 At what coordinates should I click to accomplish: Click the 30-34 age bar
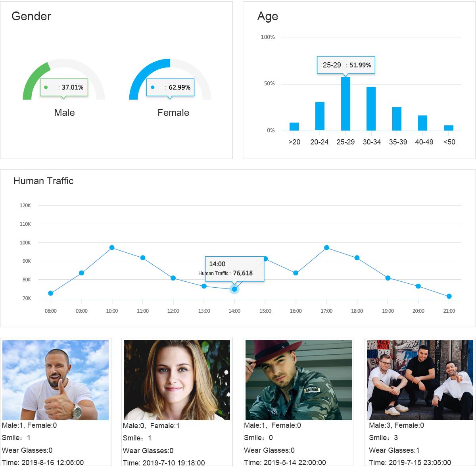pyautogui.click(x=371, y=109)
